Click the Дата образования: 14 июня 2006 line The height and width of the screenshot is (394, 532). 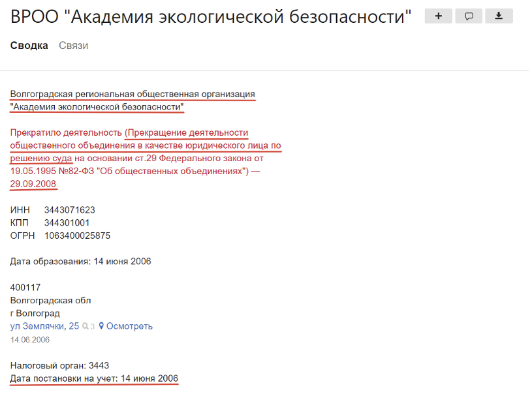tap(80, 262)
